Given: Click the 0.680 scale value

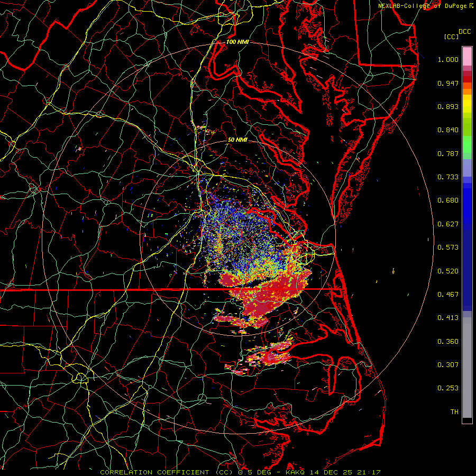Looking at the screenshot, I should coord(448,200).
